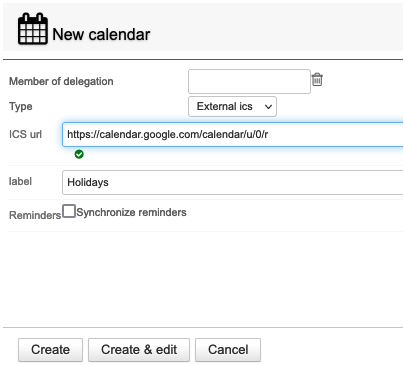Click the Member of delegation field label

coord(61,81)
